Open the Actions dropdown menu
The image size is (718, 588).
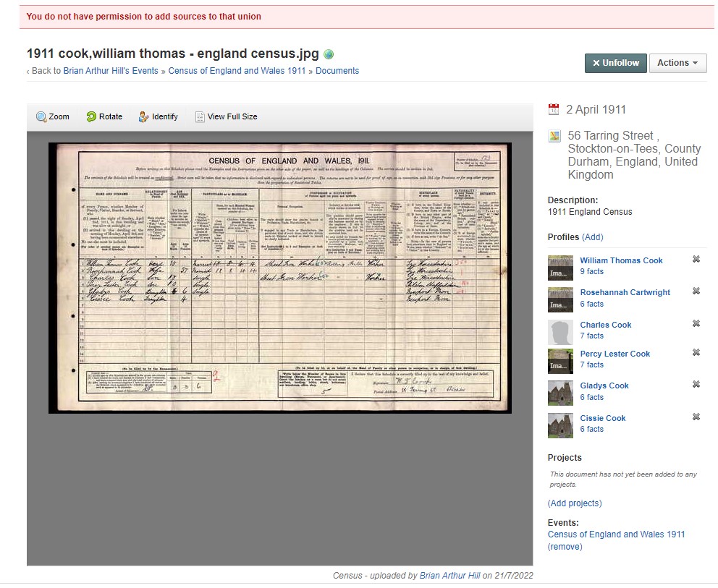coord(677,63)
